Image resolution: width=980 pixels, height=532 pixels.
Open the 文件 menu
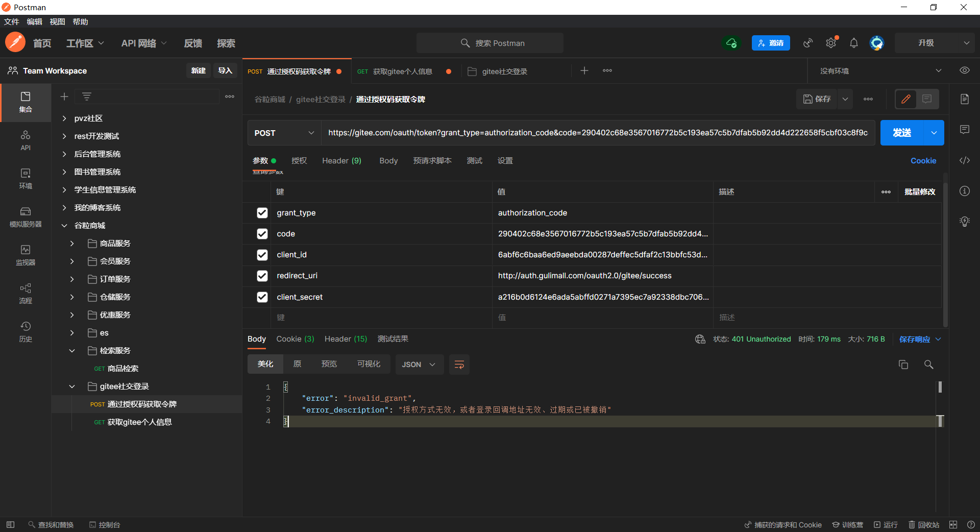11,21
